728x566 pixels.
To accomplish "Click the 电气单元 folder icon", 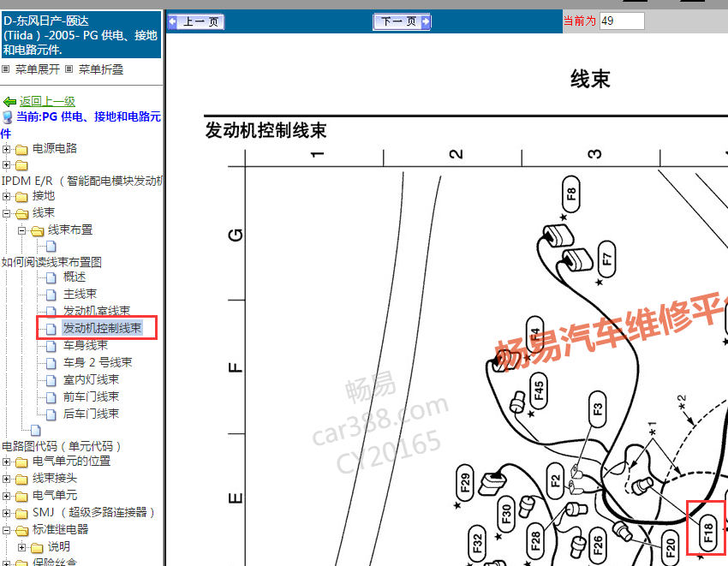I will pos(21,497).
